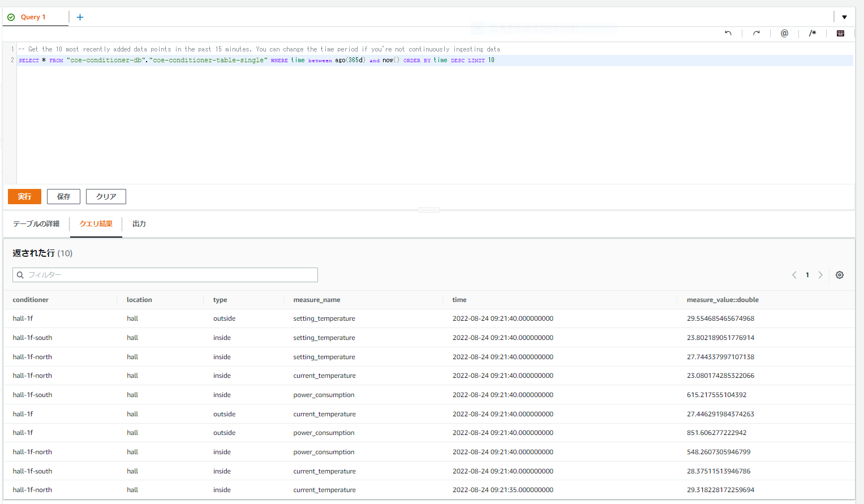Open the query tabs dropdown arrow
The width and height of the screenshot is (864, 504).
tap(844, 17)
